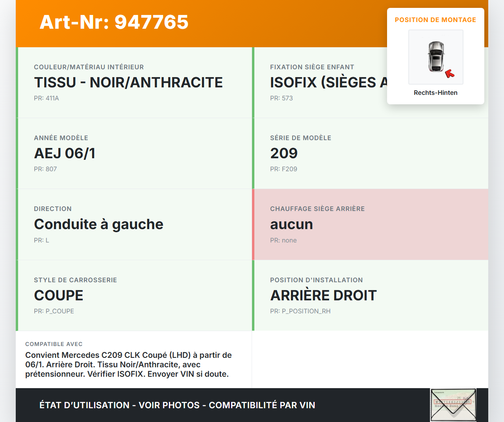Open the VIN document thumbnail in footer
The image size is (504, 422).
pos(453,405)
